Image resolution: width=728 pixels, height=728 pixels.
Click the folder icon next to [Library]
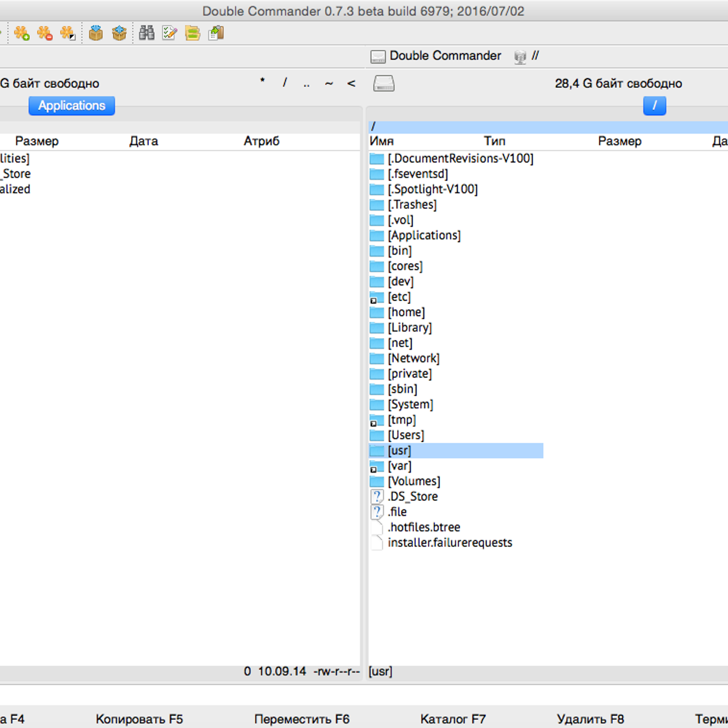[377, 328]
